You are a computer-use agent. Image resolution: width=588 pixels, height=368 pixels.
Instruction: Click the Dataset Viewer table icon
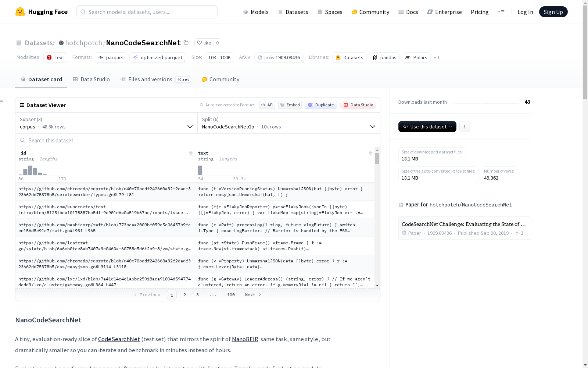pyautogui.click(x=22, y=105)
